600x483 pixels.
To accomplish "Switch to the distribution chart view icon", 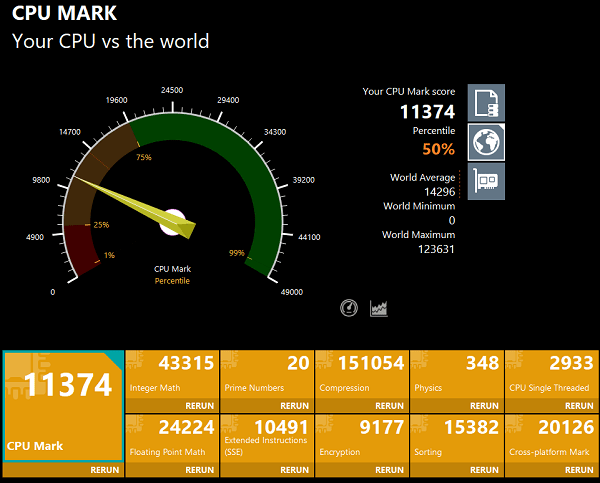I will pos(379,308).
